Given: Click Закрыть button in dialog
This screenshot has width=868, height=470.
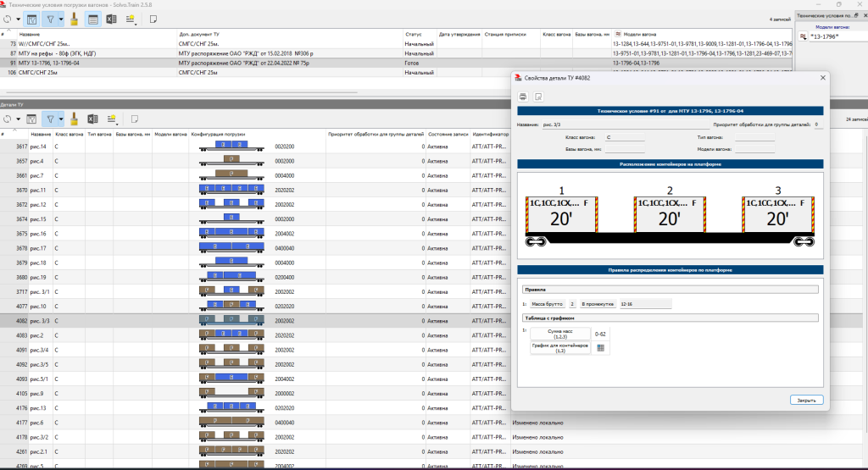Looking at the screenshot, I should point(807,400).
